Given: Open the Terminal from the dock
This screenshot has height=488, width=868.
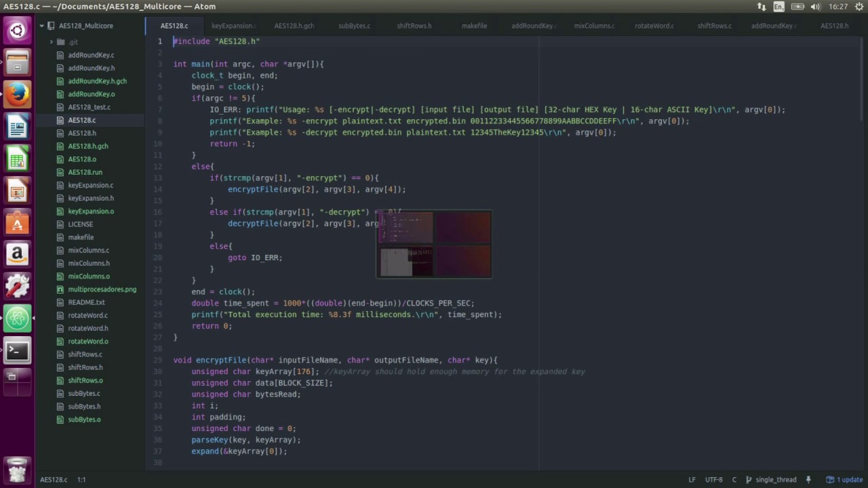Looking at the screenshot, I should pyautogui.click(x=17, y=350).
